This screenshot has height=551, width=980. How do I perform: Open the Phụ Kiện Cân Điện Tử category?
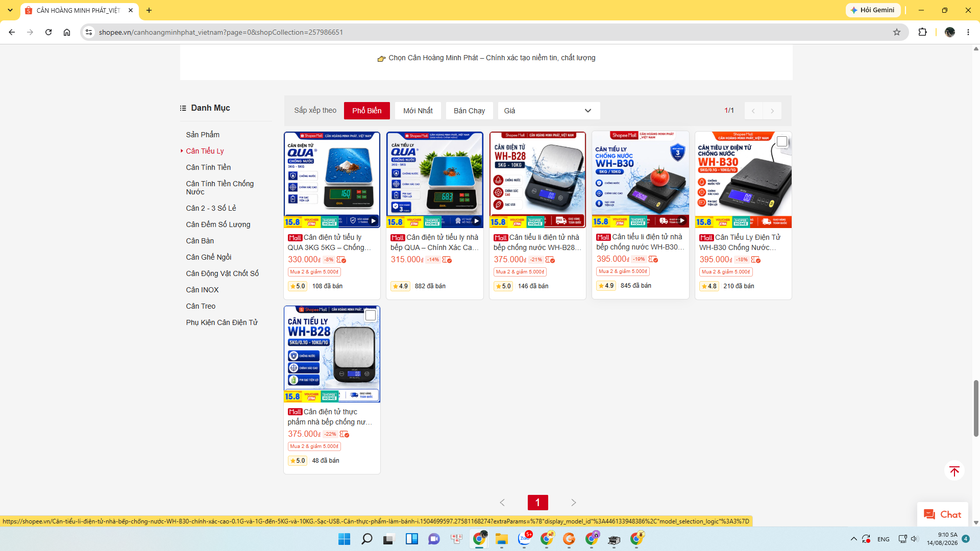222,322
